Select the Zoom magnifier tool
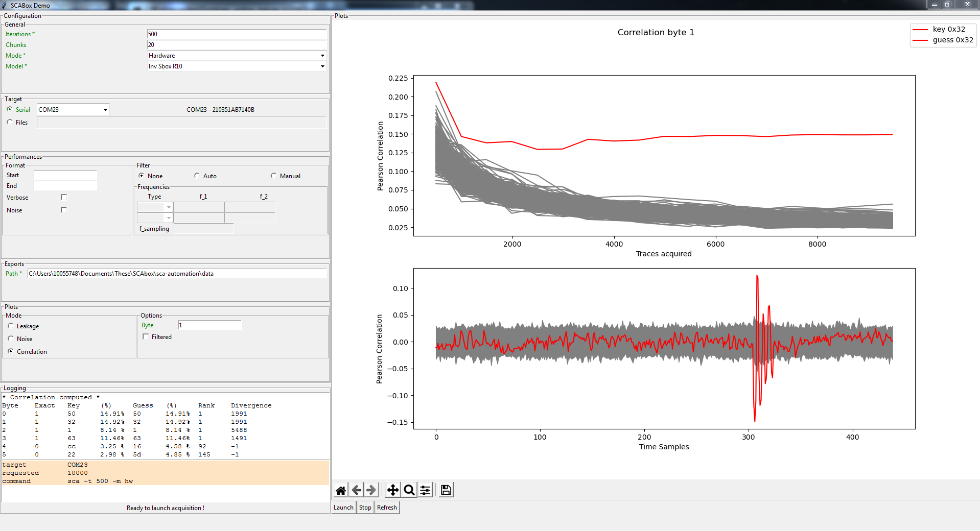 click(x=409, y=490)
